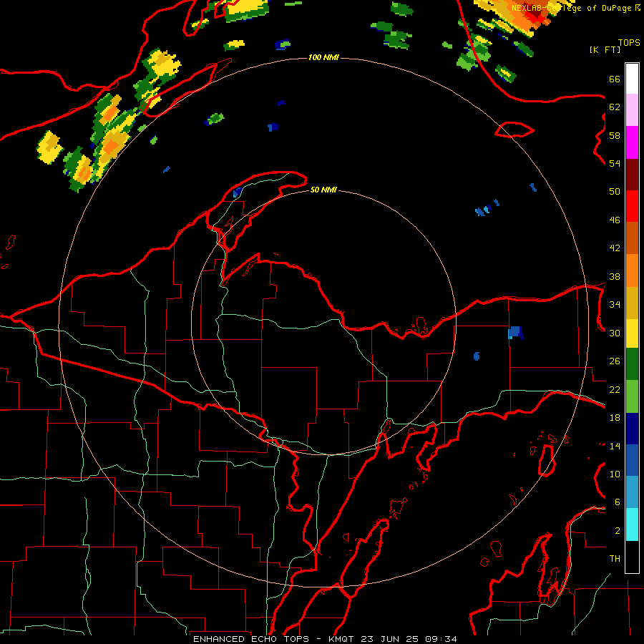Click the gold legend swatch
The width and height of the screenshot is (644, 644).
(632, 303)
